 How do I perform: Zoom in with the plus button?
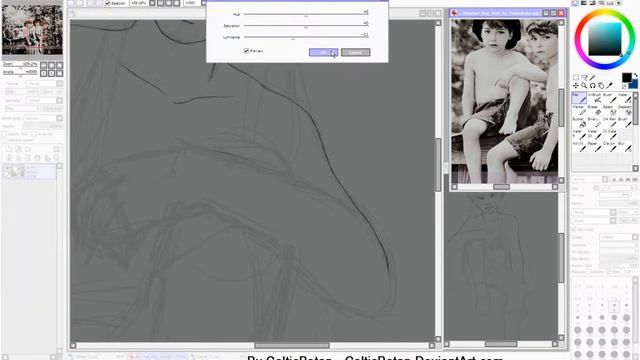click(52, 65)
